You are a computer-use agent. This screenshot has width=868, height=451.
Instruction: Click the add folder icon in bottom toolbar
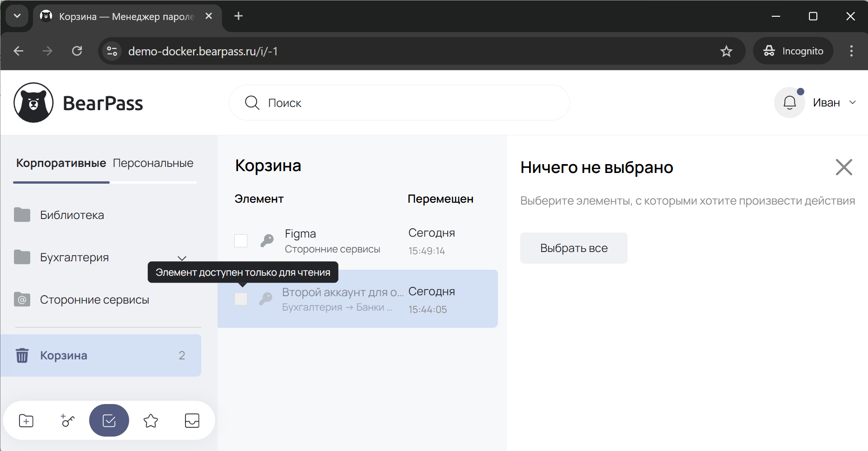[26, 421]
